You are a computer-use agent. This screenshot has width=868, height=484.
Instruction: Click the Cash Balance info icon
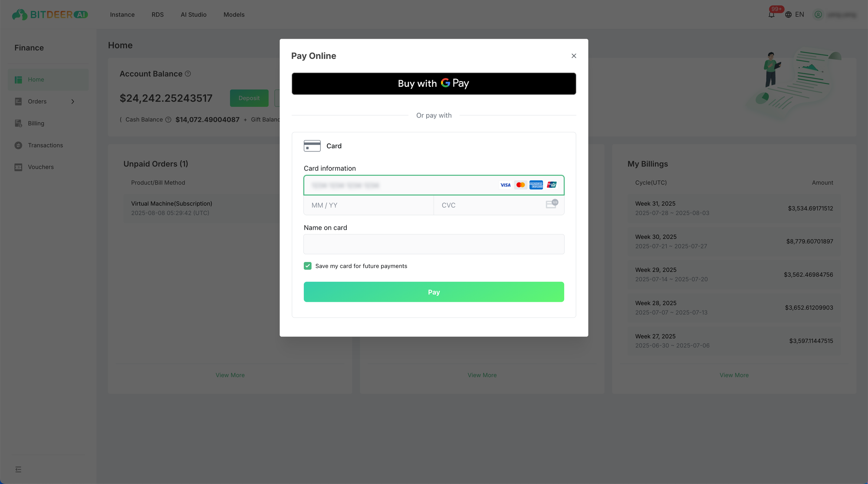[x=168, y=120]
